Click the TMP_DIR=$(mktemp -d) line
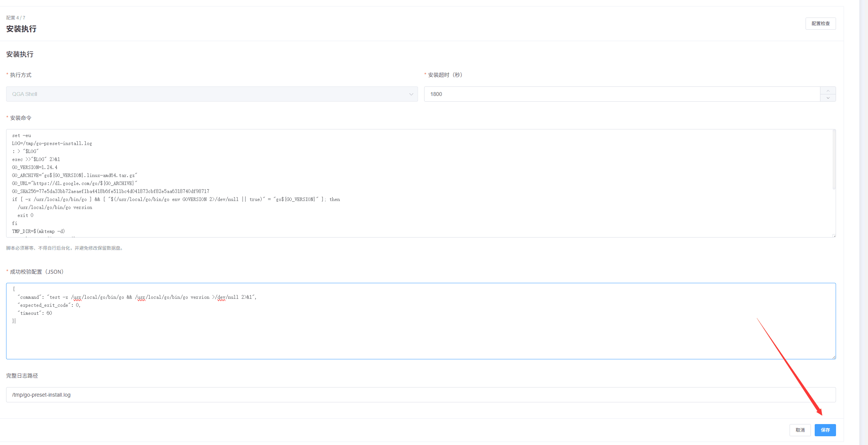This screenshot has width=868, height=445. click(x=38, y=231)
